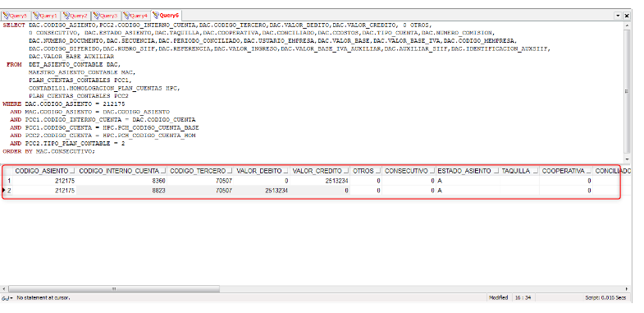This screenshot has width=644, height=313.
Task: Switch to the Query2 tab
Action: tap(75, 16)
